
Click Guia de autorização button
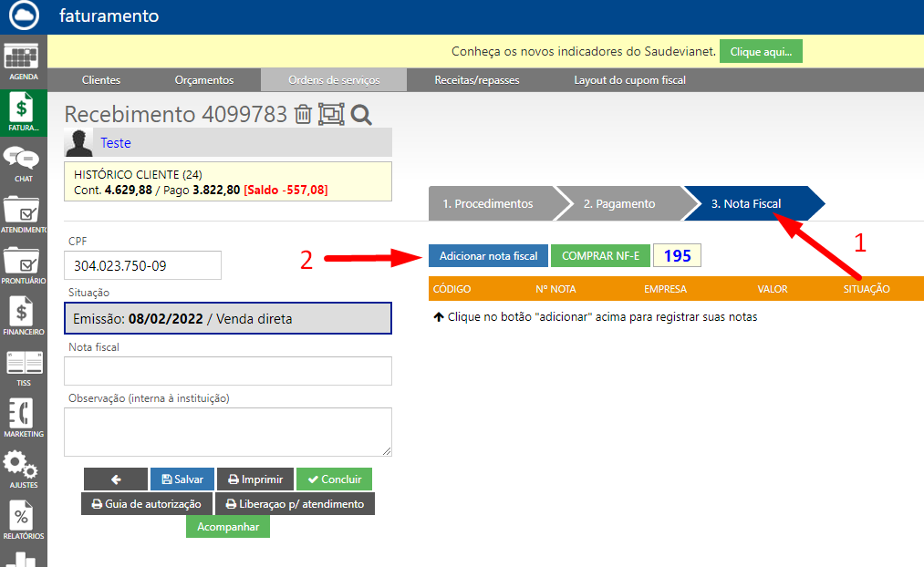tap(146, 504)
